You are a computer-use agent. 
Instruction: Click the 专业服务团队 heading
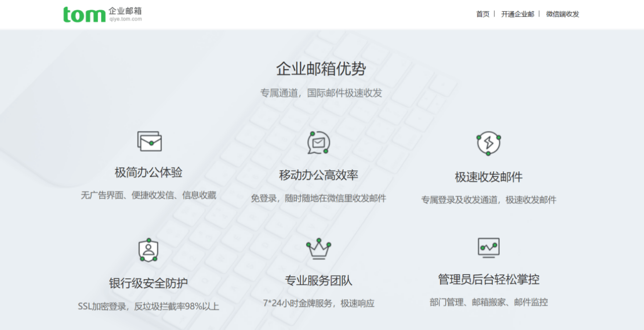coord(318,281)
